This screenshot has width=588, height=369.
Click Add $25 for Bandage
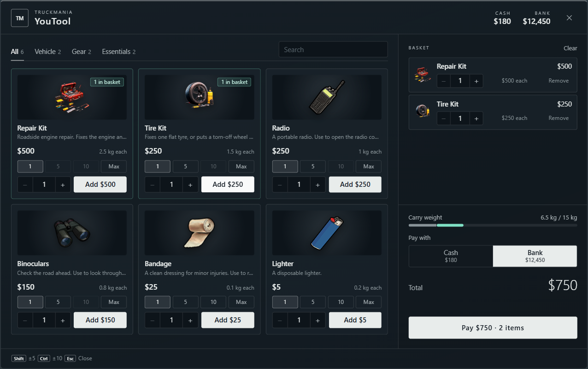228,320
